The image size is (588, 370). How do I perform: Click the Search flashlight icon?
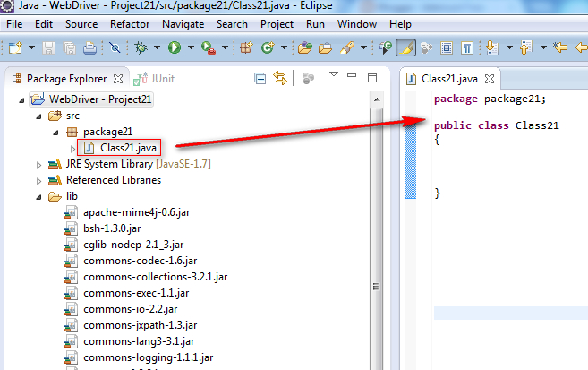point(347,47)
